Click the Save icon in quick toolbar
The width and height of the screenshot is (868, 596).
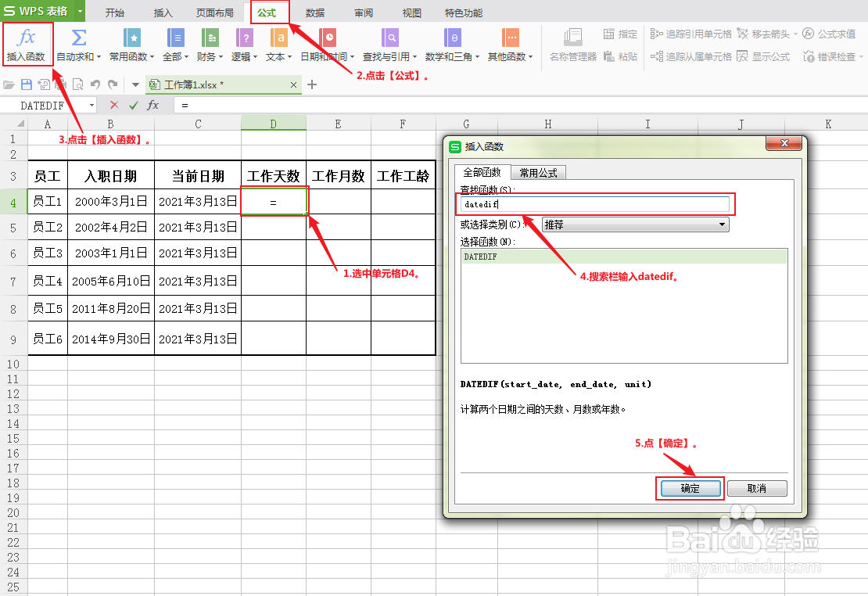26,84
